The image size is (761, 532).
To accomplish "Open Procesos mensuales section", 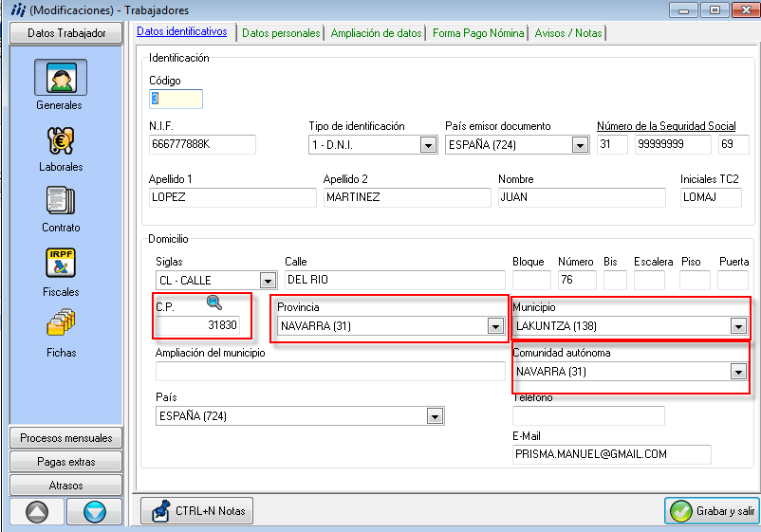I will pos(66,438).
